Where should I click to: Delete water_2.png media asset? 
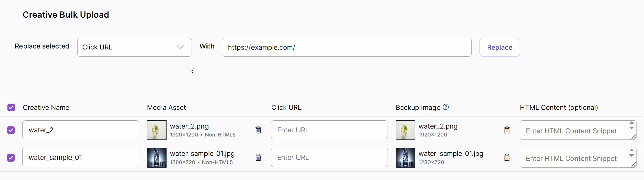pyautogui.click(x=258, y=130)
